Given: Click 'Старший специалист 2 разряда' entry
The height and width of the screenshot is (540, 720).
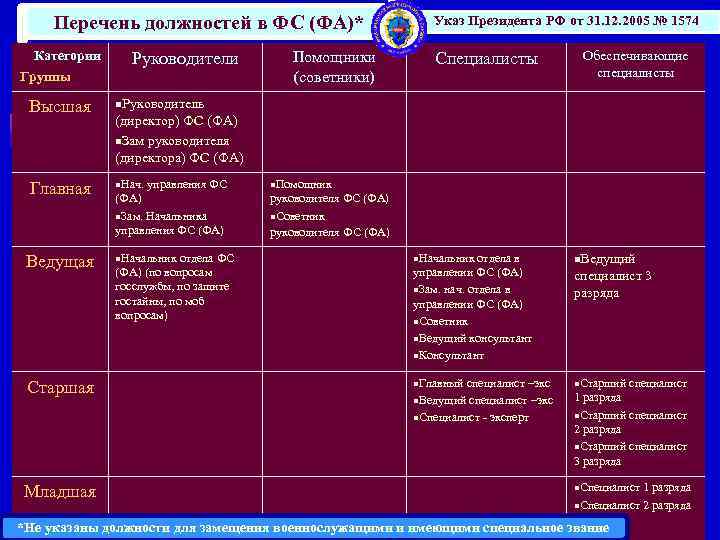Looking at the screenshot, I should tap(630, 422).
